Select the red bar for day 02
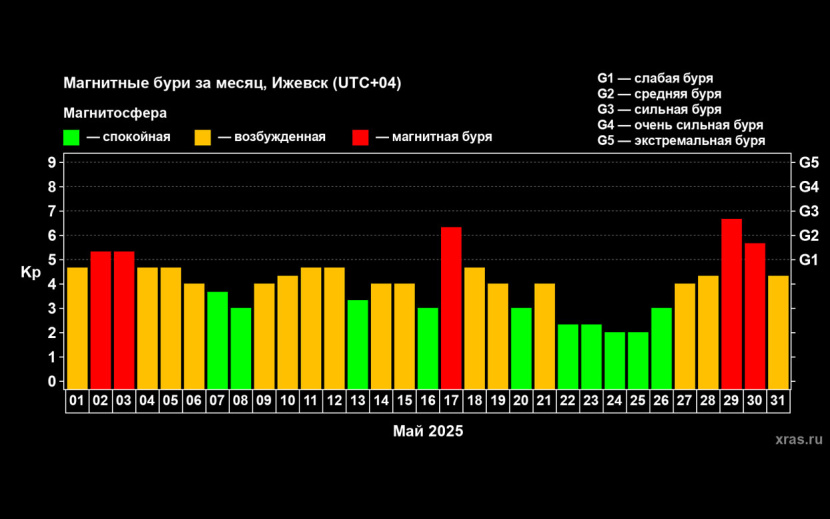The height and width of the screenshot is (519, 830). coord(101,319)
